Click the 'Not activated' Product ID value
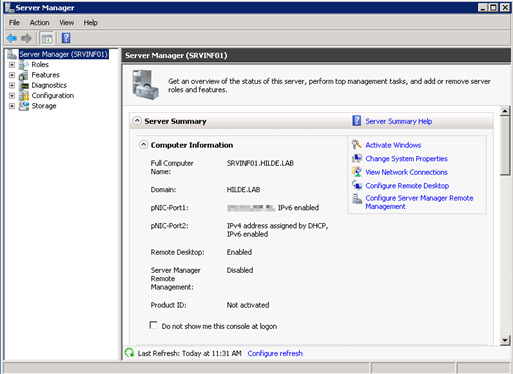Image resolution: width=513 pixels, height=374 pixels. [248, 305]
